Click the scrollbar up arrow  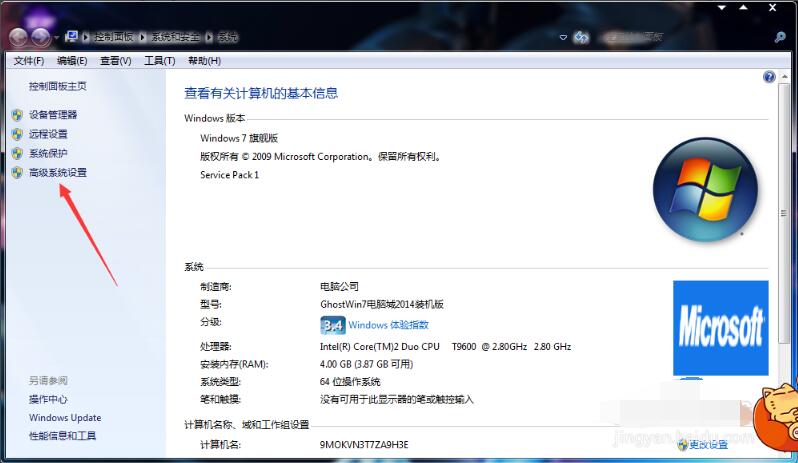(784, 77)
